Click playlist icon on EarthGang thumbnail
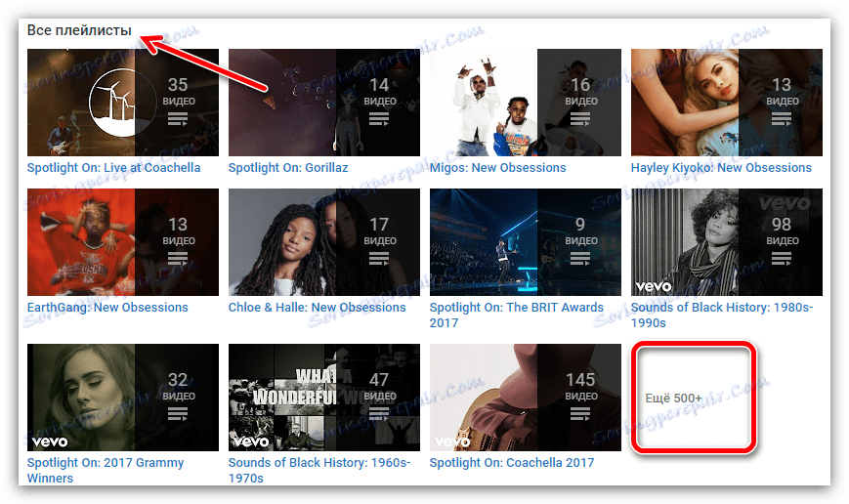Viewport: 849px width, 504px height. 178,258
